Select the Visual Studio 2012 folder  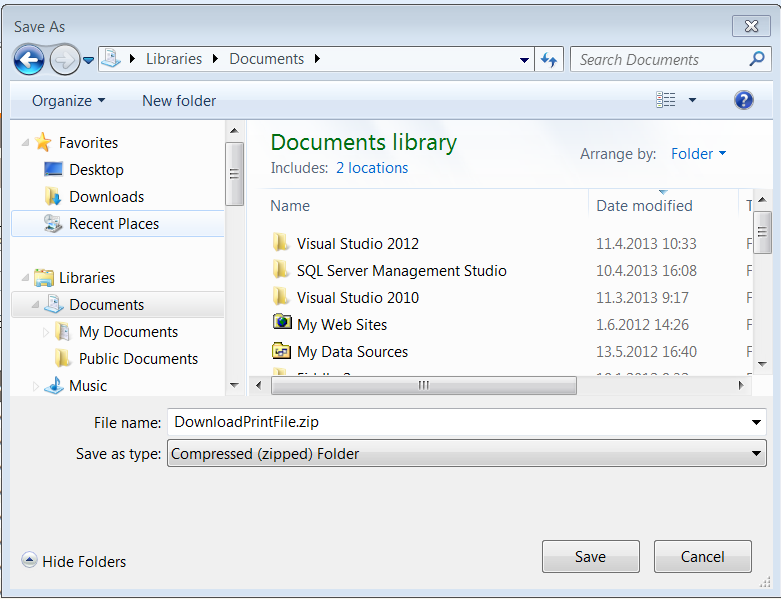358,243
